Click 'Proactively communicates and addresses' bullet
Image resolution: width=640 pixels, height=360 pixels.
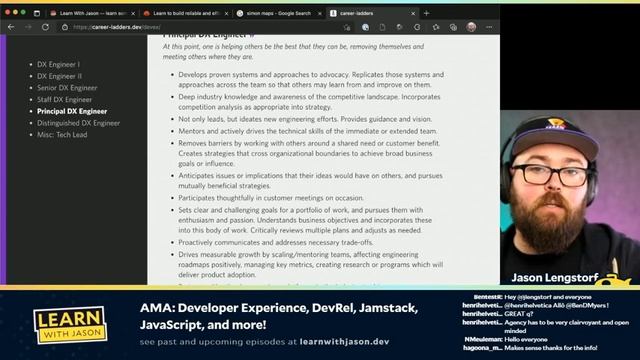[276, 242]
